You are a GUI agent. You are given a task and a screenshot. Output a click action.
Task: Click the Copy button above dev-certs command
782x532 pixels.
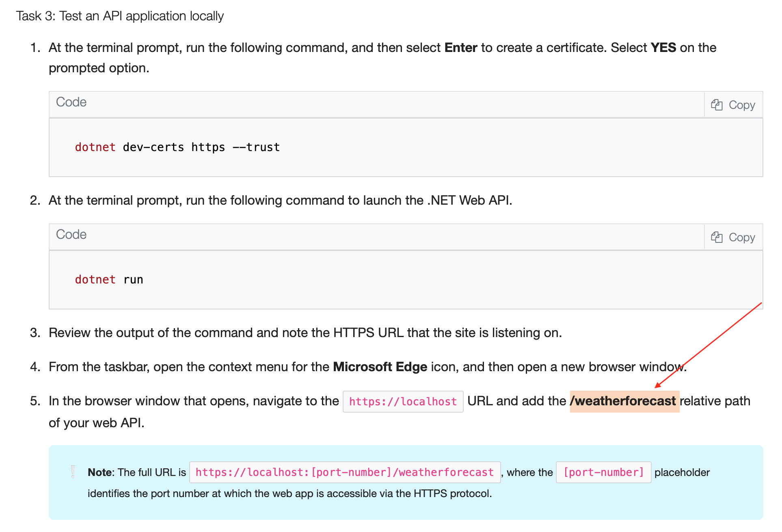[733, 104]
